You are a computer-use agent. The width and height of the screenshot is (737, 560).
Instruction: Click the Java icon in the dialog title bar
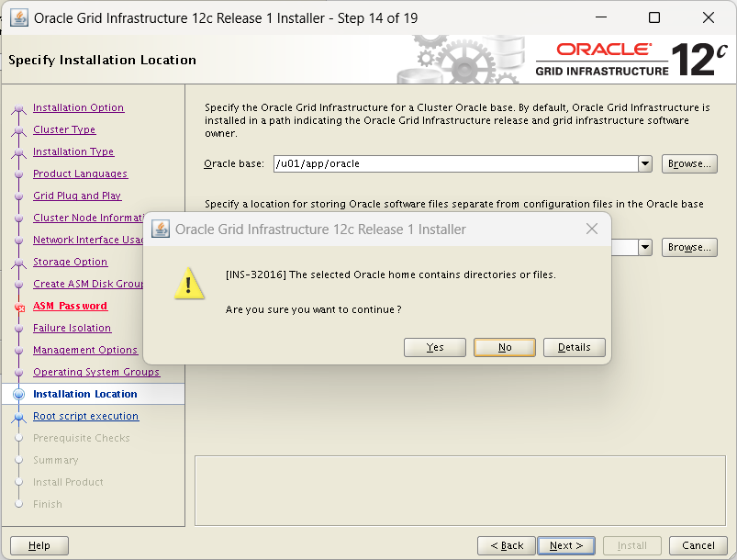161,229
